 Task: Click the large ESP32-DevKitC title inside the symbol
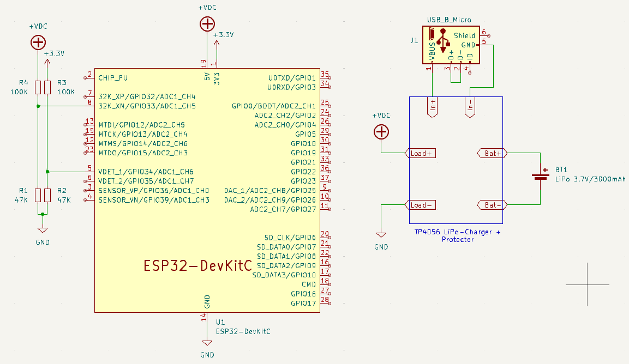(x=198, y=265)
